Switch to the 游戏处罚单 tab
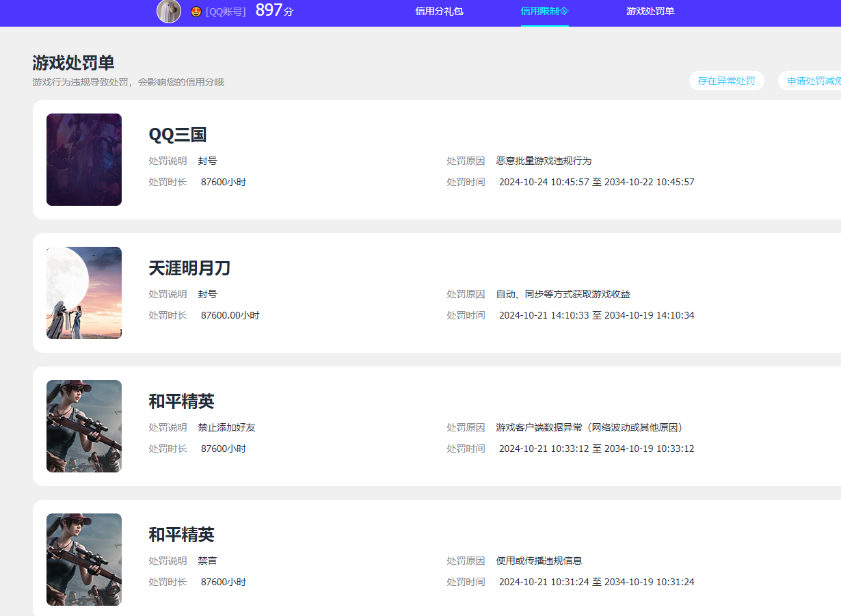The width and height of the screenshot is (841, 616). [x=650, y=12]
